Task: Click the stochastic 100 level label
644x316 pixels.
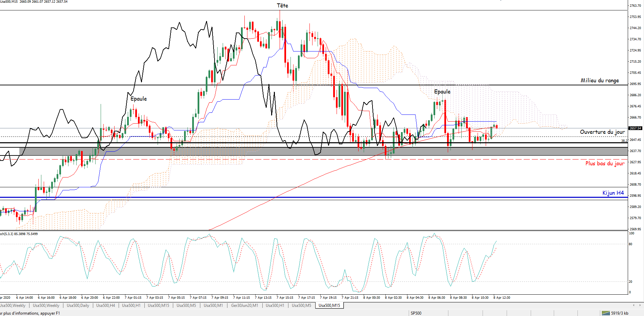Action: pos(631,233)
